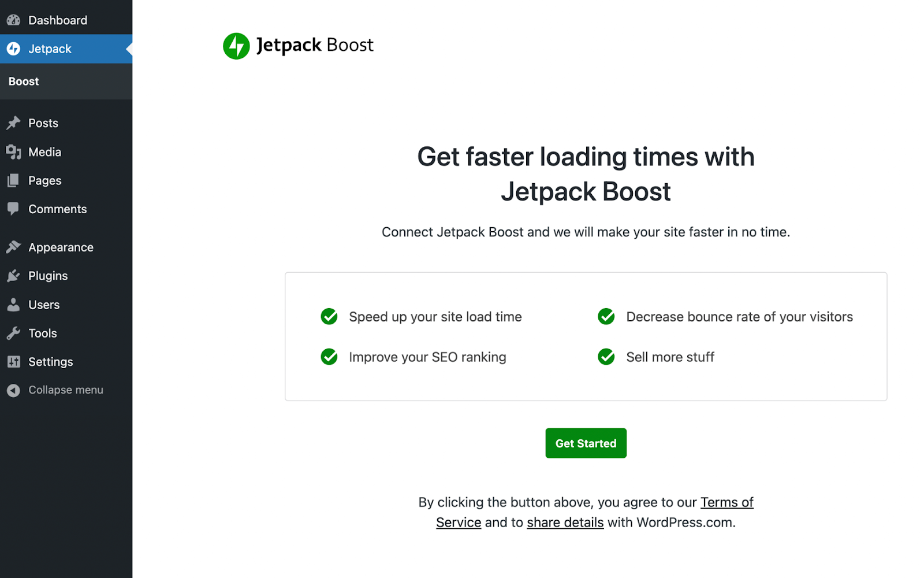Click the Appearance paintbrush icon
The height and width of the screenshot is (578, 924).
14,247
